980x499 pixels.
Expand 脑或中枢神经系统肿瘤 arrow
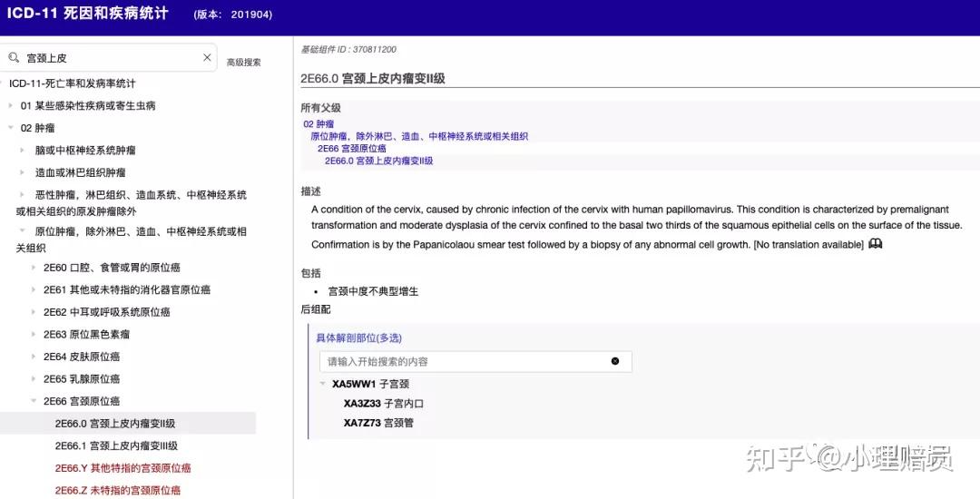[x=22, y=150]
